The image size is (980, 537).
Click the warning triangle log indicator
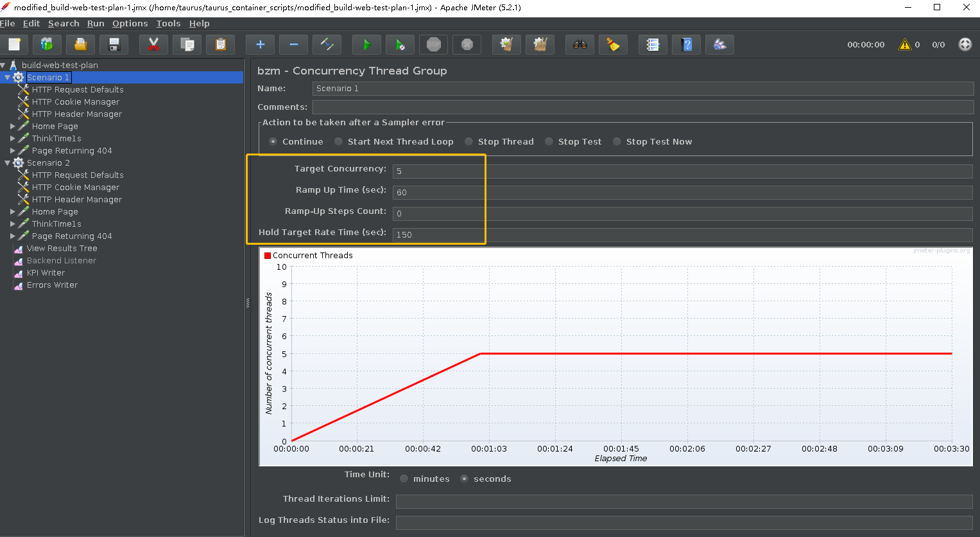pos(905,44)
